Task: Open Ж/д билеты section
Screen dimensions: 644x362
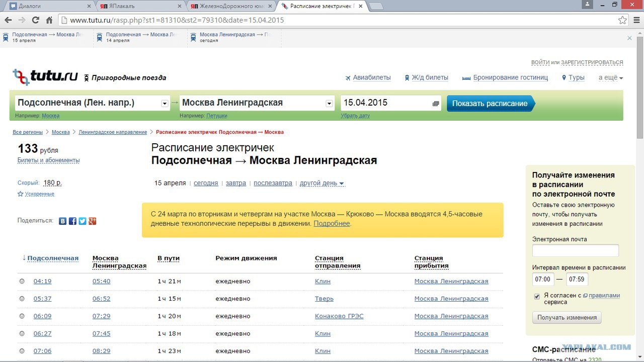Action: click(x=426, y=77)
